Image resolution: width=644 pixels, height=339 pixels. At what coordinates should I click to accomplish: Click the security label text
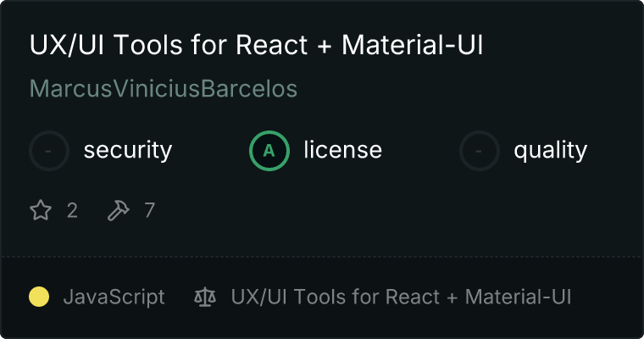click(128, 151)
